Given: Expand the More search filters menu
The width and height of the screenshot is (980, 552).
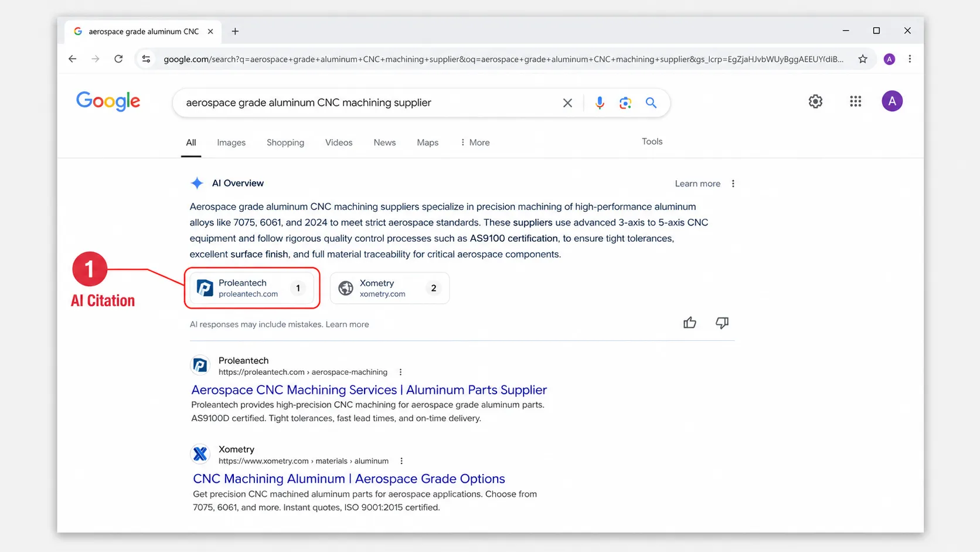Looking at the screenshot, I should (475, 143).
